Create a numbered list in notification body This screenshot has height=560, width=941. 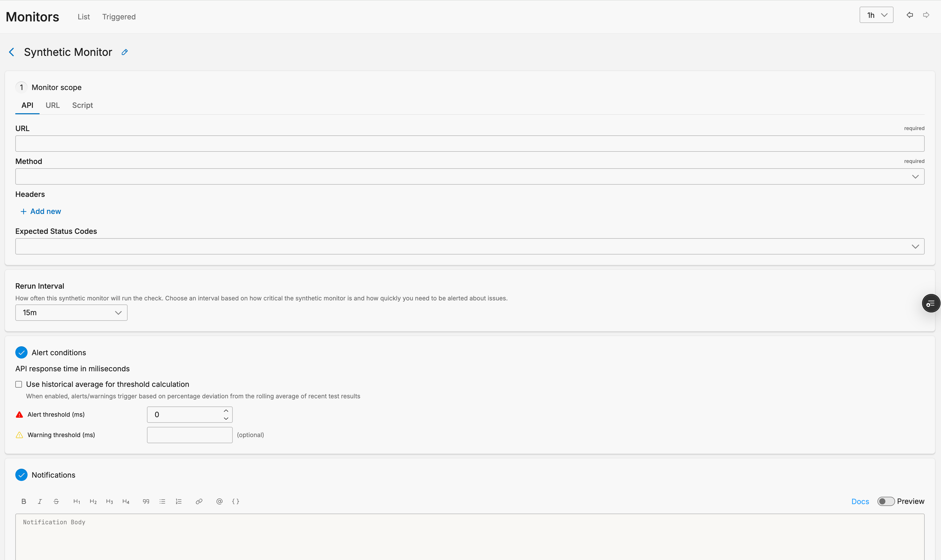point(179,501)
